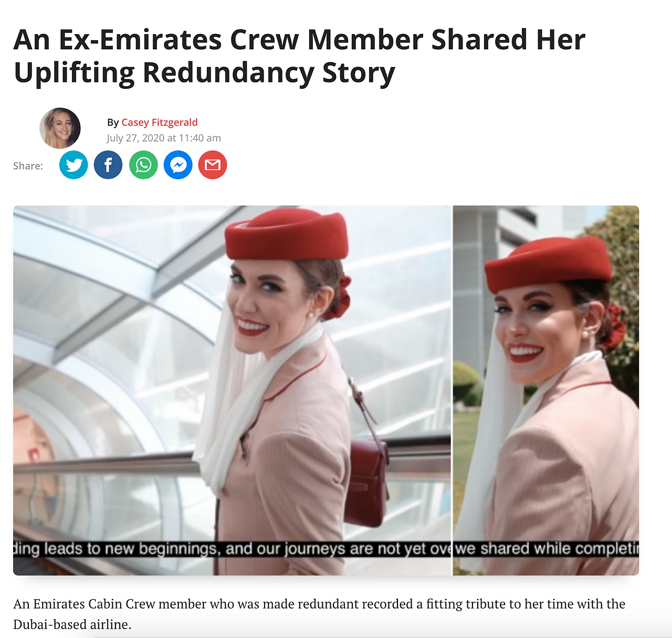Click the 'By' text before the author name
This screenshot has height=638, width=672.
point(113,122)
